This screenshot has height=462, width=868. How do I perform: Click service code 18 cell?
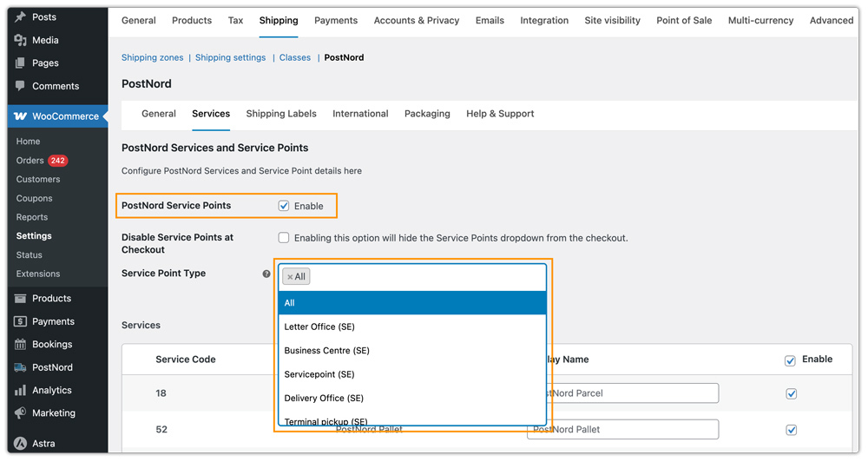click(161, 393)
